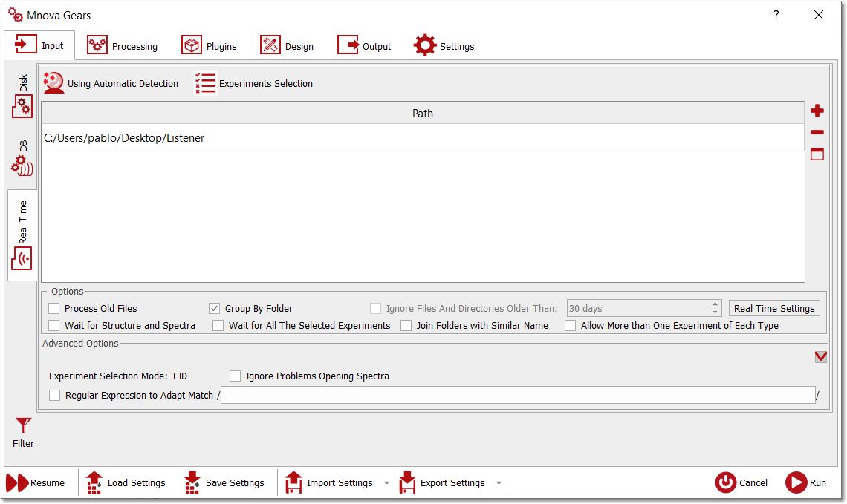Open the Import Settings dropdown arrow
Image resolution: width=847 pixels, height=504 pixels.
(x=386, y=483)
